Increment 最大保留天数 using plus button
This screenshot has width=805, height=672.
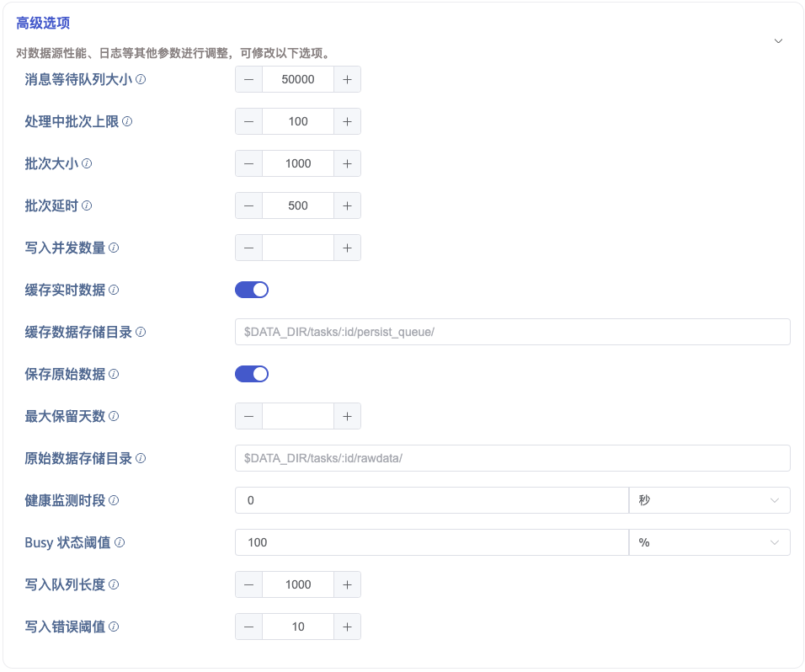pos(347,416)
